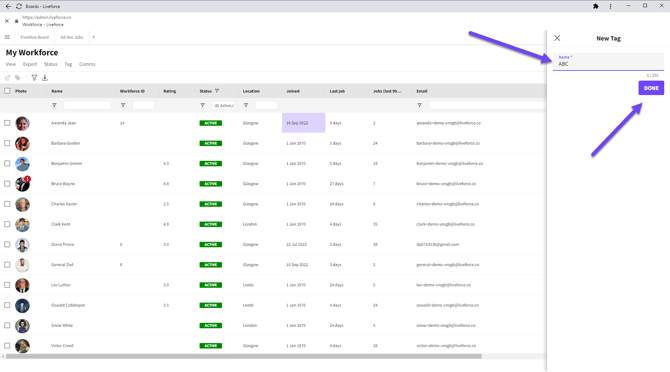Select Bruce Wayne row checkbox
Screen dimensions: 670x372
coord(7,184)
